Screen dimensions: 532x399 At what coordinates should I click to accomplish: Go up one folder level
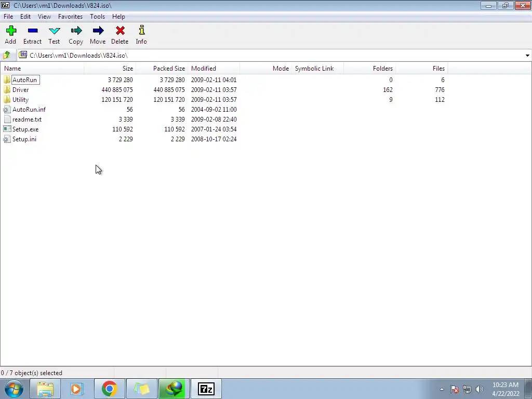pos(6,55)
